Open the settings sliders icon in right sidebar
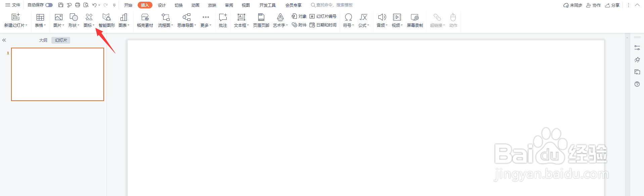The width and height of the screenshot is (644, 196). (x=637, y=48)
